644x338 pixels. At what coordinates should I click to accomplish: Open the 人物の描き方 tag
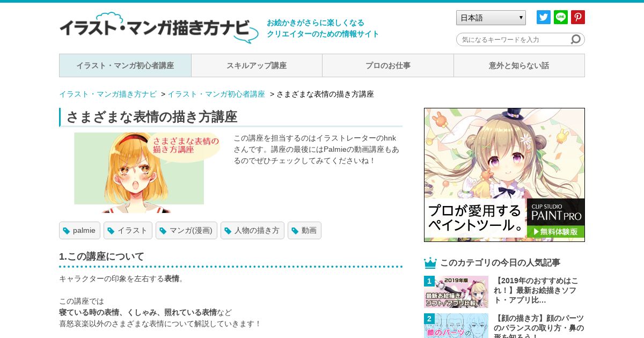(252, 231)
